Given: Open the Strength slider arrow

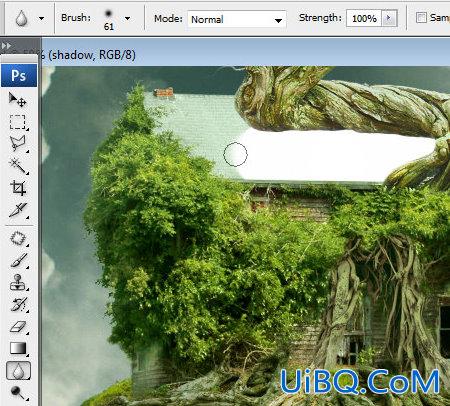Looking at the screenshot, I should pos(389,18).
